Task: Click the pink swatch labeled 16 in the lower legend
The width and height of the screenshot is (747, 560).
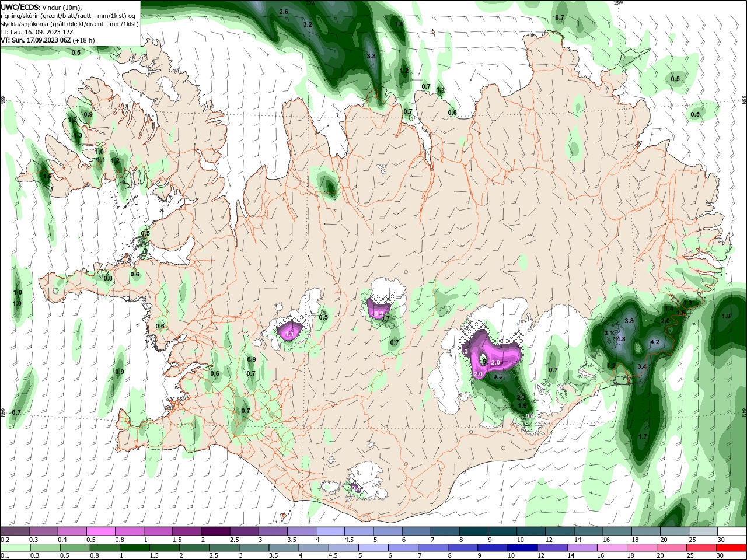Action: 613,548
